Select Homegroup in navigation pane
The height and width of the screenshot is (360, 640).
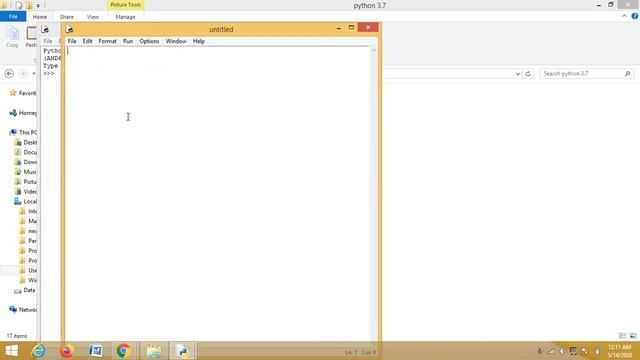point(23,113)
